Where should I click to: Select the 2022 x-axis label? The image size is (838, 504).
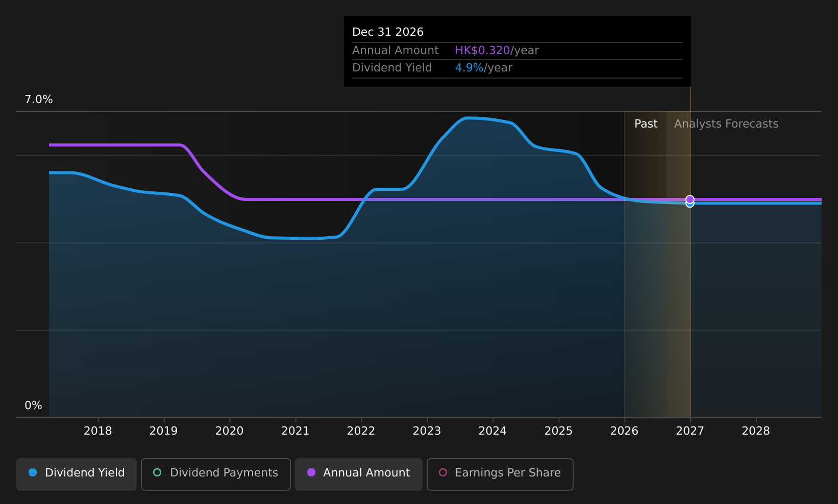tap(361, 431)
